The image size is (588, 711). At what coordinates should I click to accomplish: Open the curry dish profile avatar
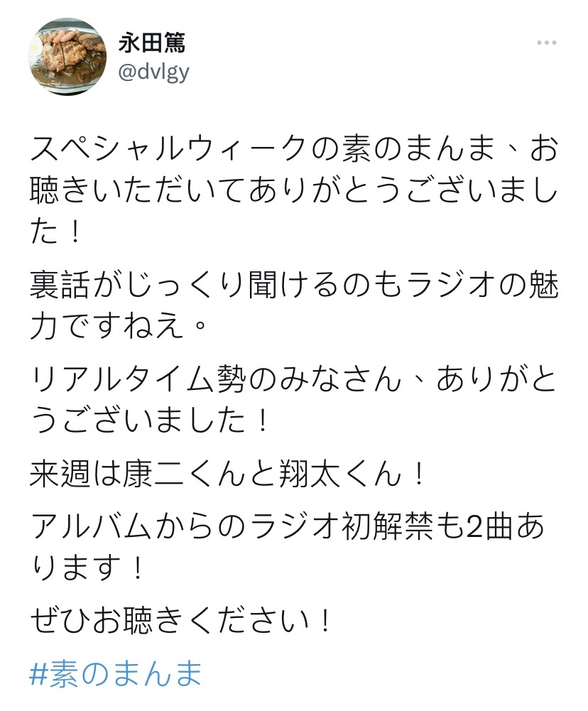(x=68, y=57)
